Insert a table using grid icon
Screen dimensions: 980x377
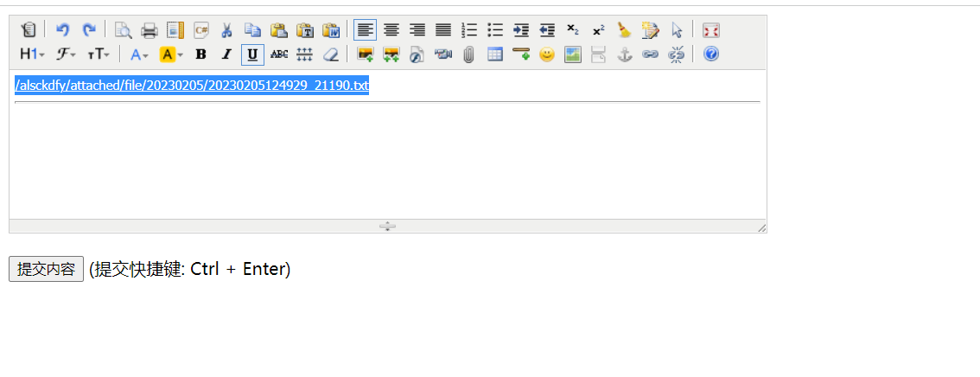pos(494,54)
